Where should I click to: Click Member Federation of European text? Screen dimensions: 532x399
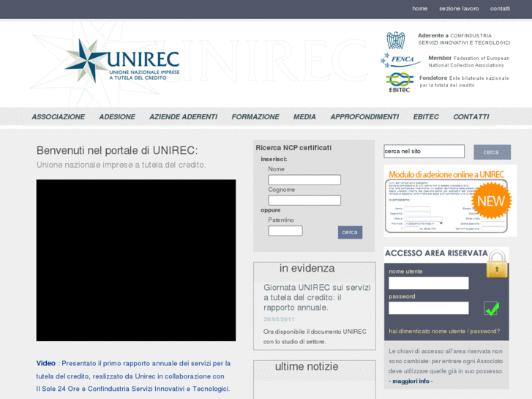coord(469,61)
